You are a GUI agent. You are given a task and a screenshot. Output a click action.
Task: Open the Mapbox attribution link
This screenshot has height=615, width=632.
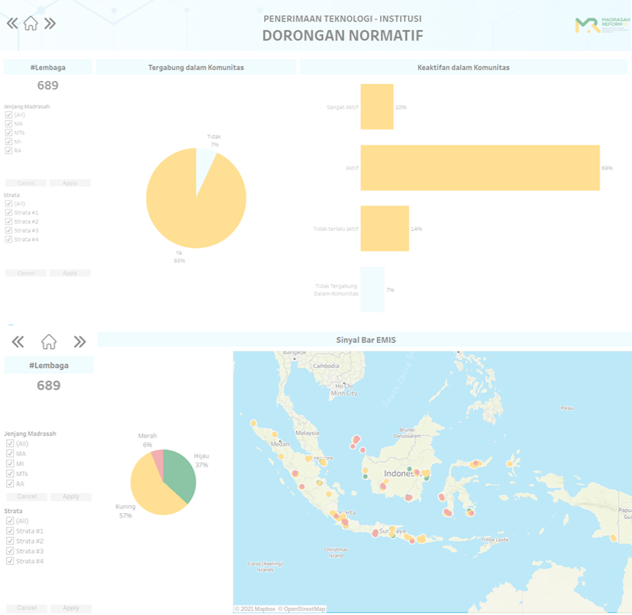tap(257, 608)
